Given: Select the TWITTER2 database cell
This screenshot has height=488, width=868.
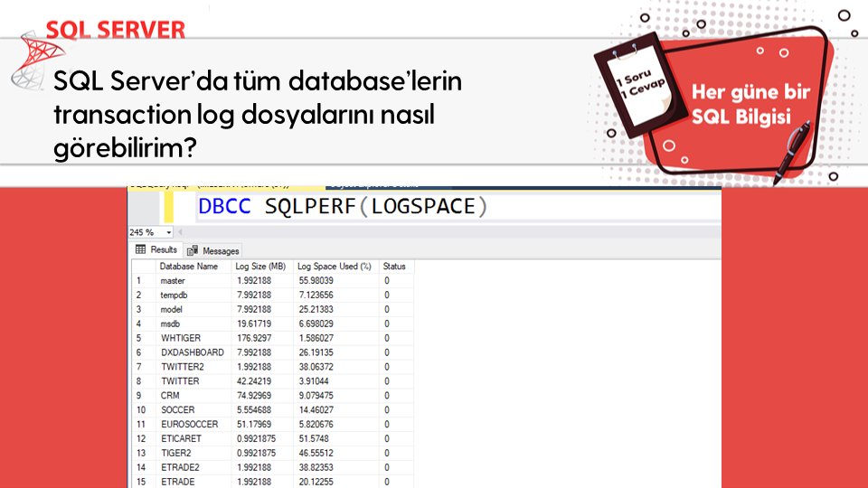Looking at the screenshot, I should [193, 367].
